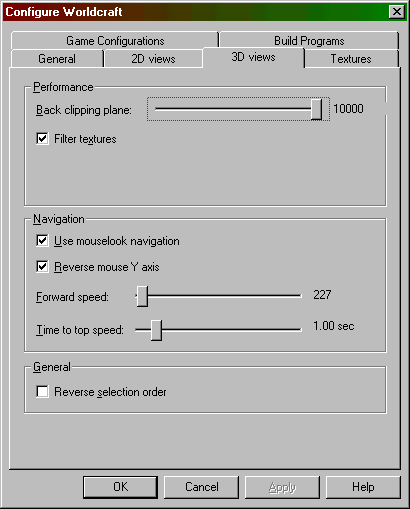Click the Cancel button
Image resolution: width=410 pixels, height=509 pixels.
(202, 487)
